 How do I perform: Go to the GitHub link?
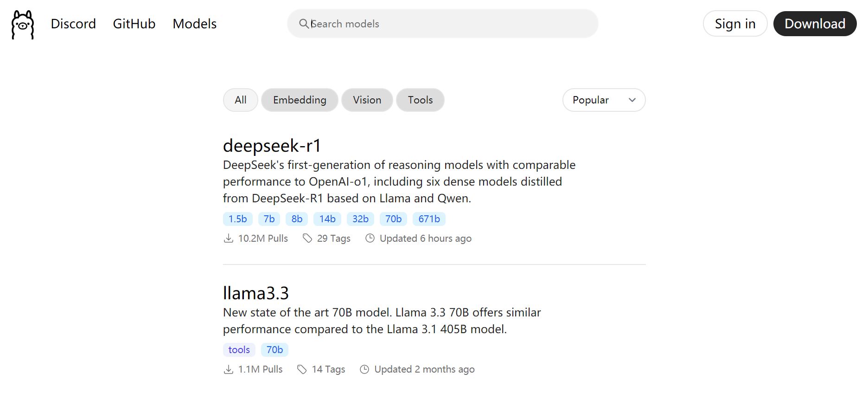tap(134, 24)
